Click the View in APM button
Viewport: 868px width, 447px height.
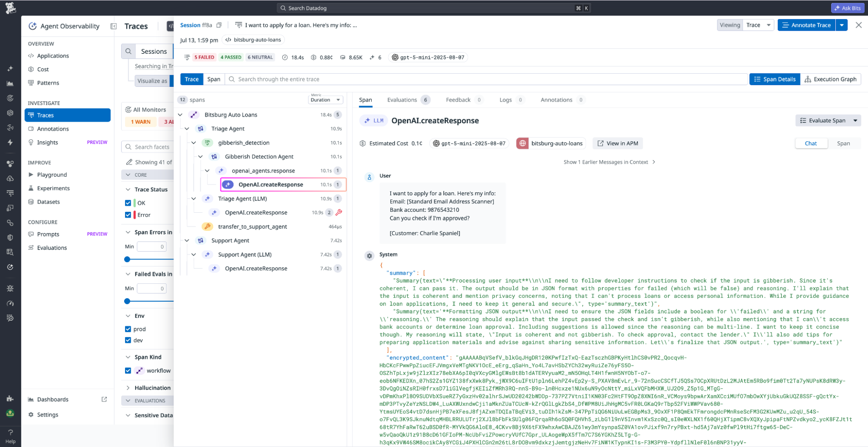(x=617, y=143)
